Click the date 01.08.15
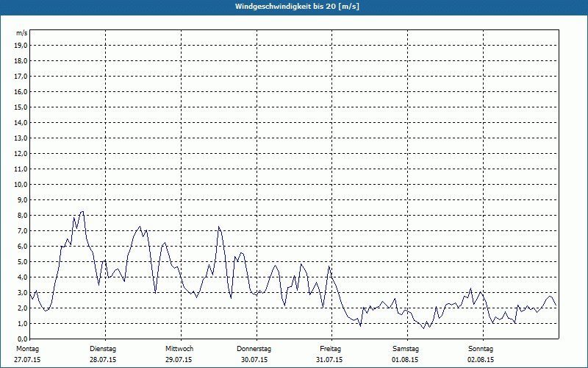 405,360
